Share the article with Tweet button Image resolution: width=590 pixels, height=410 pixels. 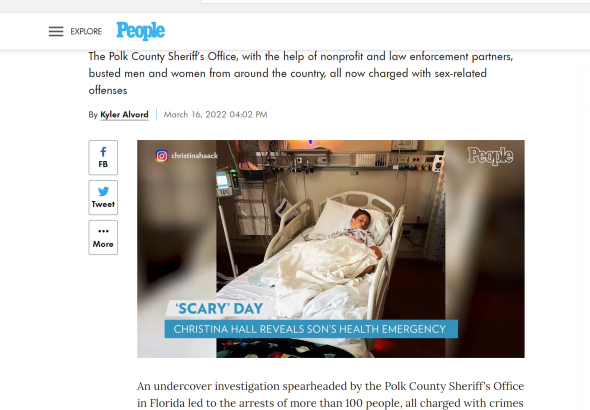(103, 197)
